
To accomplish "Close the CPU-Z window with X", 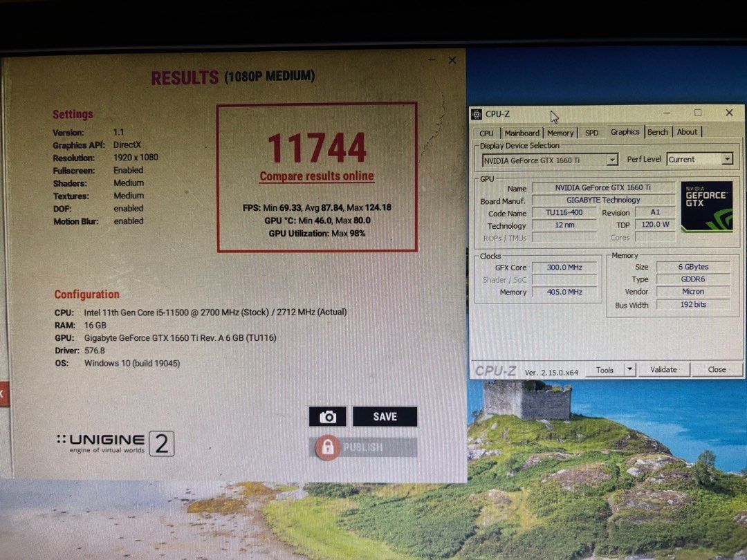I will 729,113.
